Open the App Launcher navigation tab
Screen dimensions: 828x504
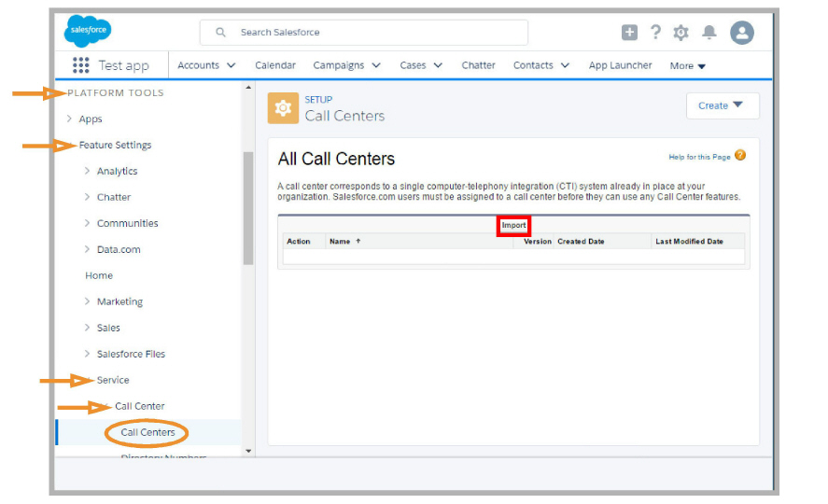pos(621,65)
